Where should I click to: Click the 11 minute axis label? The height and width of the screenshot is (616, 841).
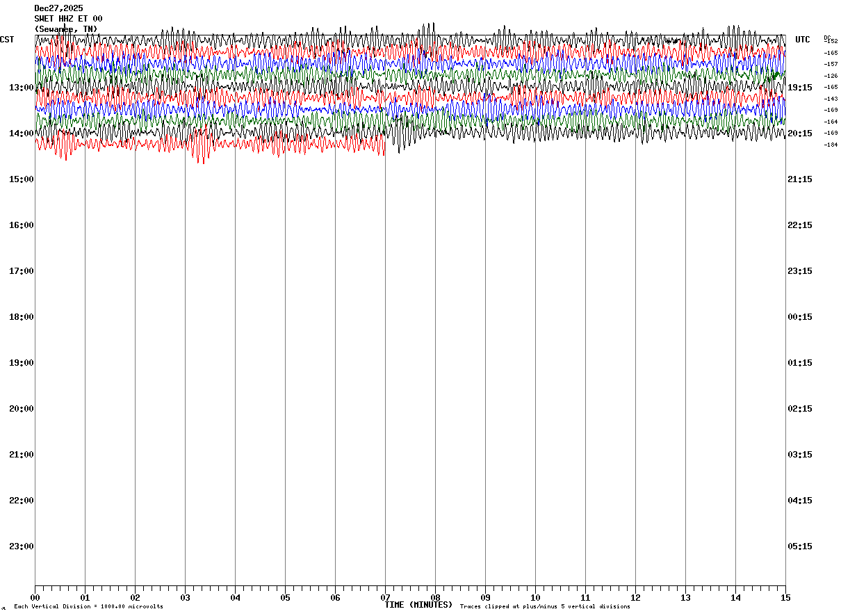(x=585, y=598)
